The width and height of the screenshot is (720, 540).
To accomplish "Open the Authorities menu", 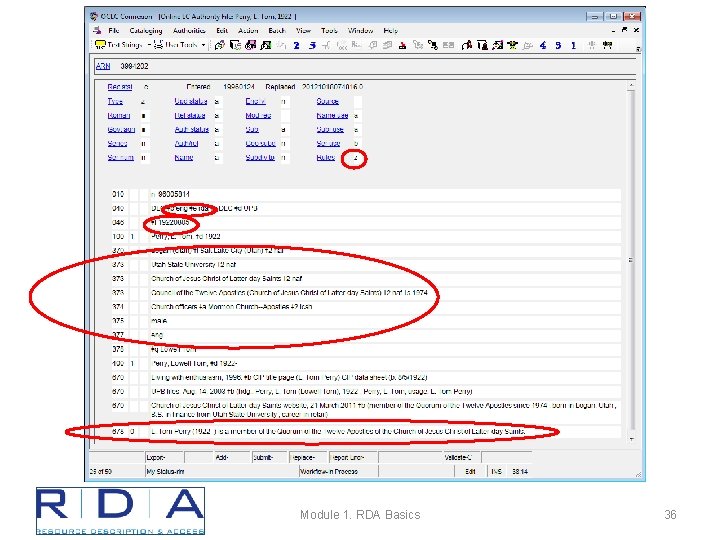I will pos(189,30).
